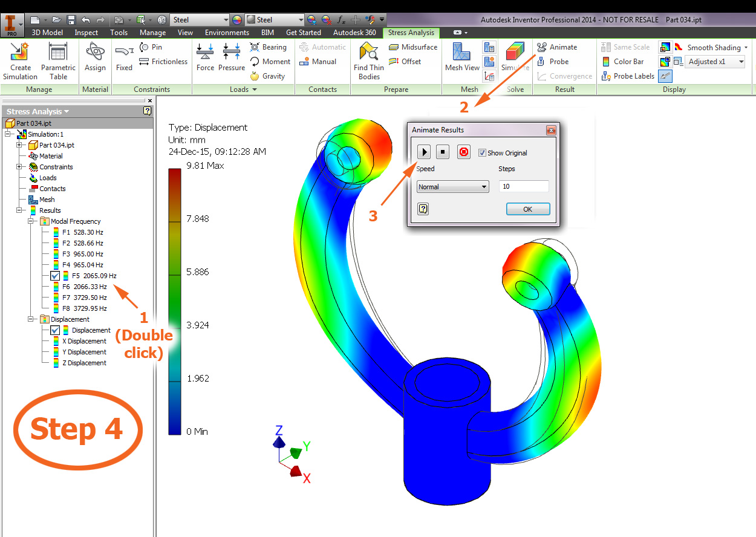The image size is (756, 537).
Task: Click the Manual contacts tool
Action: point(318,62)
